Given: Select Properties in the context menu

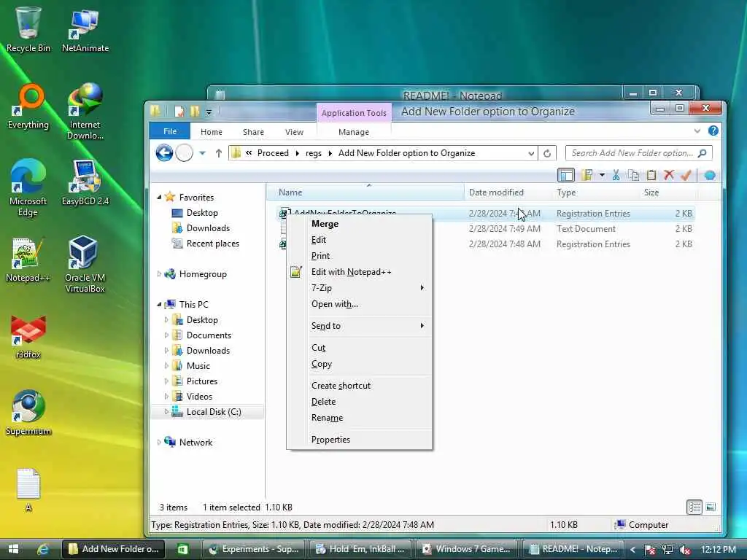Looking at the screenshot, I should pyautogui.click(x=359, y=440).
